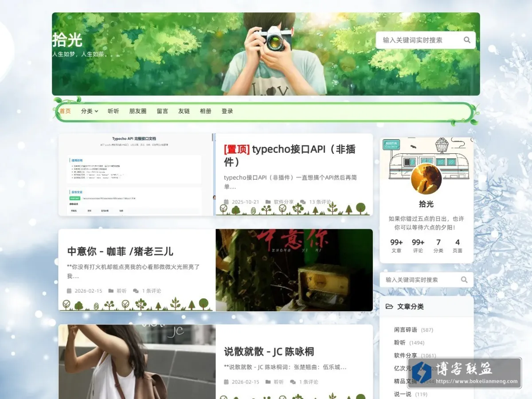Click the 软件分享 category on typecho post
Screen dimensions: 532x399
pos(284,202)
